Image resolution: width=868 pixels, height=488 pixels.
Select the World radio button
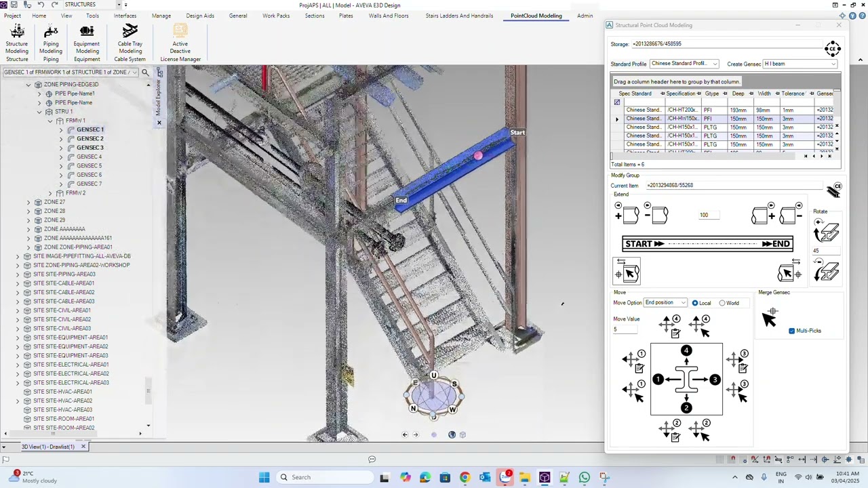click(x=722, y=303)
